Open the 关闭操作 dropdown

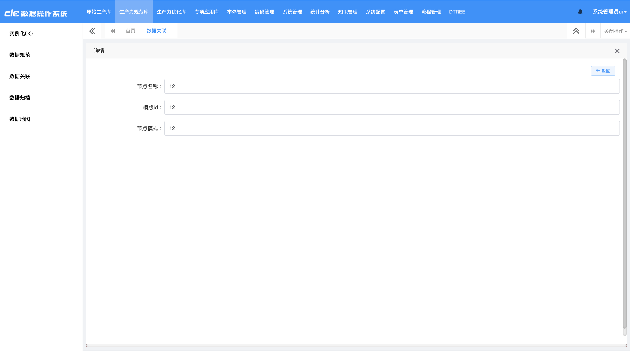(x=615, y=31)
